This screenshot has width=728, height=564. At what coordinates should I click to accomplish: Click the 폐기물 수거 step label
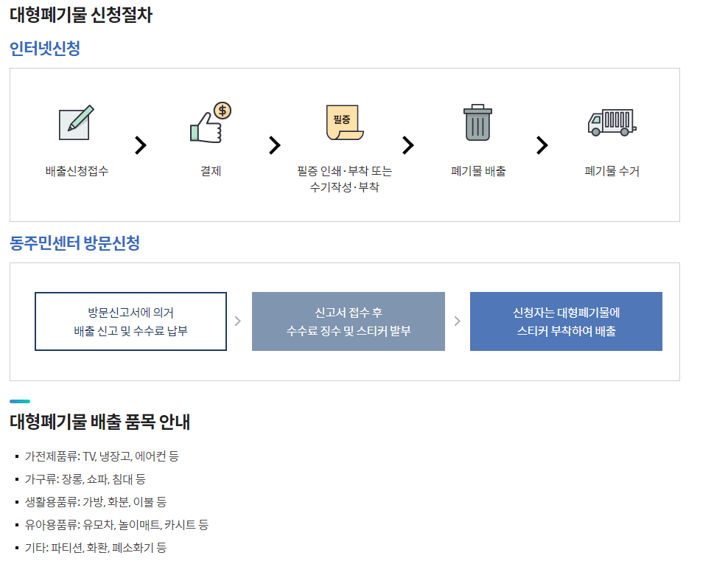612,171
